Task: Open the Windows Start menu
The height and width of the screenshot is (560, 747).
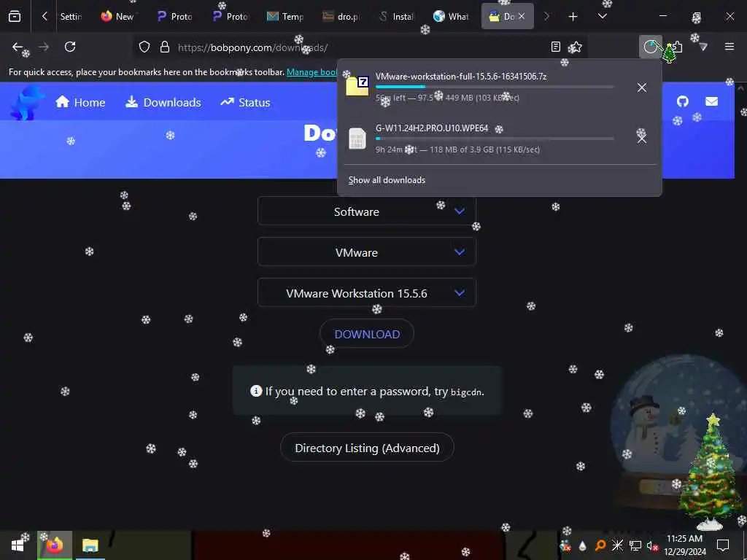Action: (18, 545)
